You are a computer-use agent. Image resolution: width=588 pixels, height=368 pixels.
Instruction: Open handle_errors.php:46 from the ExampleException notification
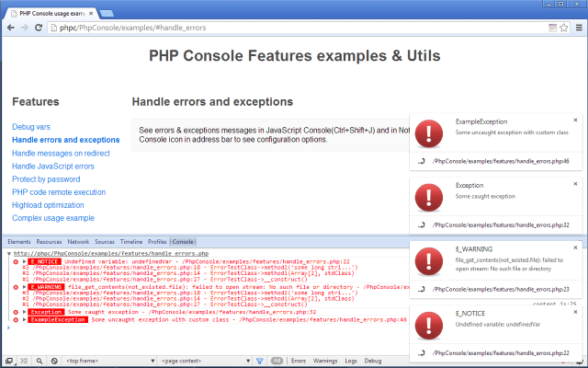[501, 162]
